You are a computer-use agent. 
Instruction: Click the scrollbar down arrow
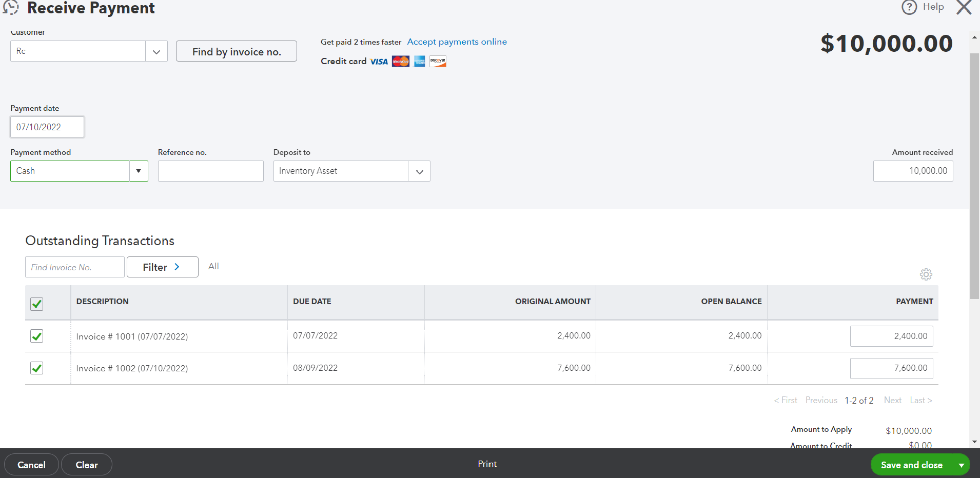(974, 442)
